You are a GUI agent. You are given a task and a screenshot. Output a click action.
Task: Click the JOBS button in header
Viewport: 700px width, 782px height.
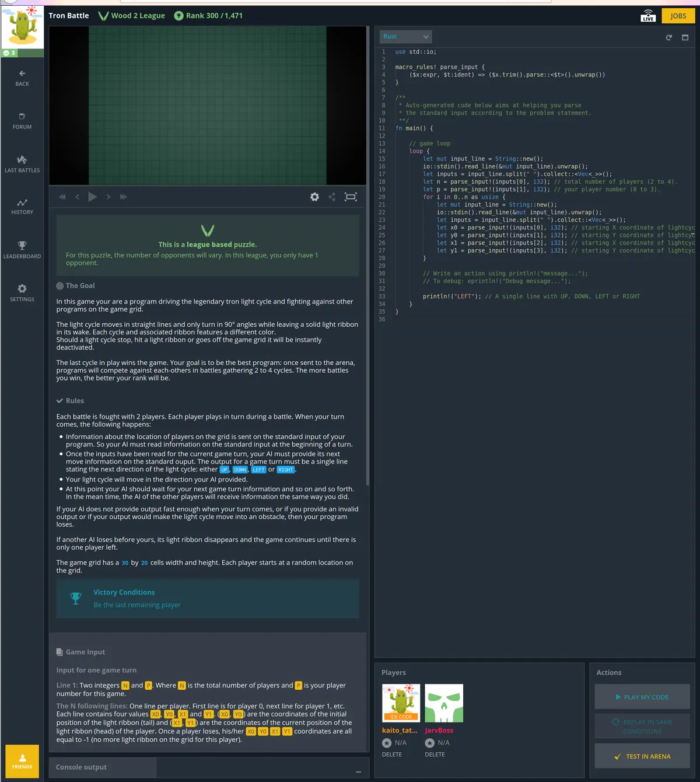678,16
